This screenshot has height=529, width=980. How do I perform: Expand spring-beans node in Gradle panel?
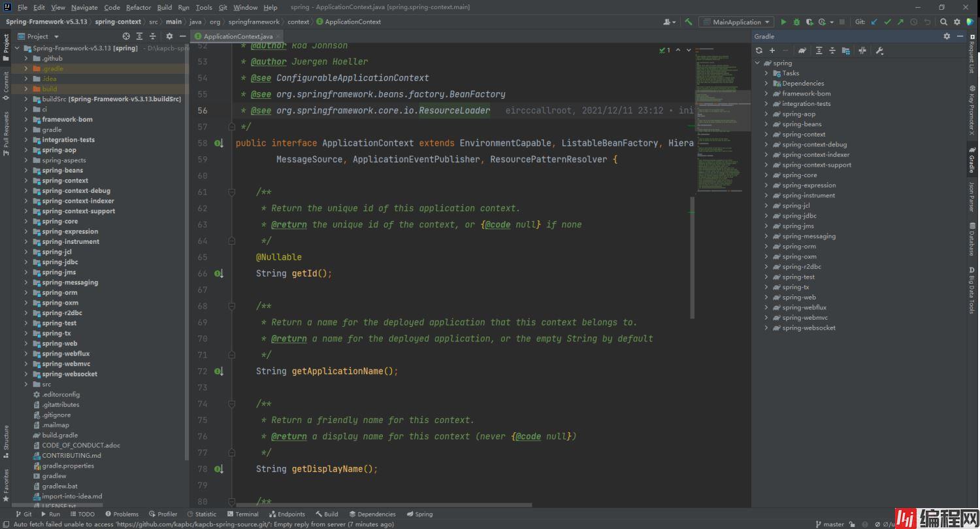click(x=766, y=124)
